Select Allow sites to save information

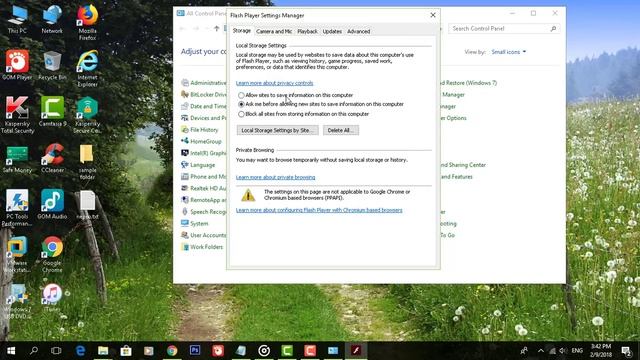241,95
